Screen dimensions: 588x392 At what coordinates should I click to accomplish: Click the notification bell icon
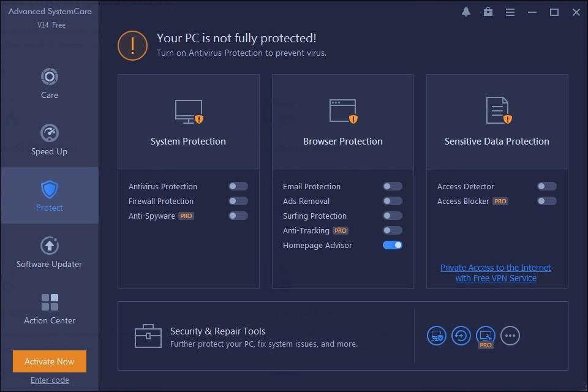(x=466, y=12)
